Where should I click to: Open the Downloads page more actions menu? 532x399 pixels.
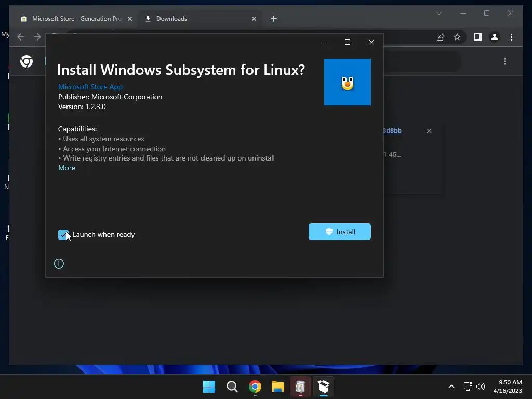point(505,61)
